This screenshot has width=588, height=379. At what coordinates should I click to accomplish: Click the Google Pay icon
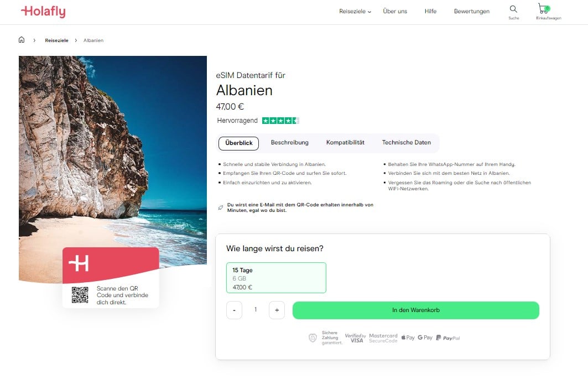425,338
